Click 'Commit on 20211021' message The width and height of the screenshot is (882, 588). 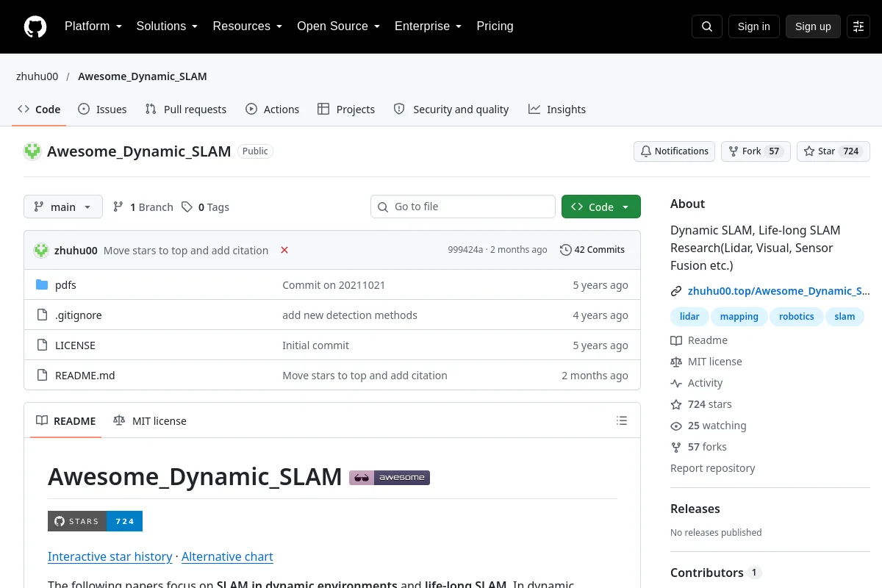point(334,285)
